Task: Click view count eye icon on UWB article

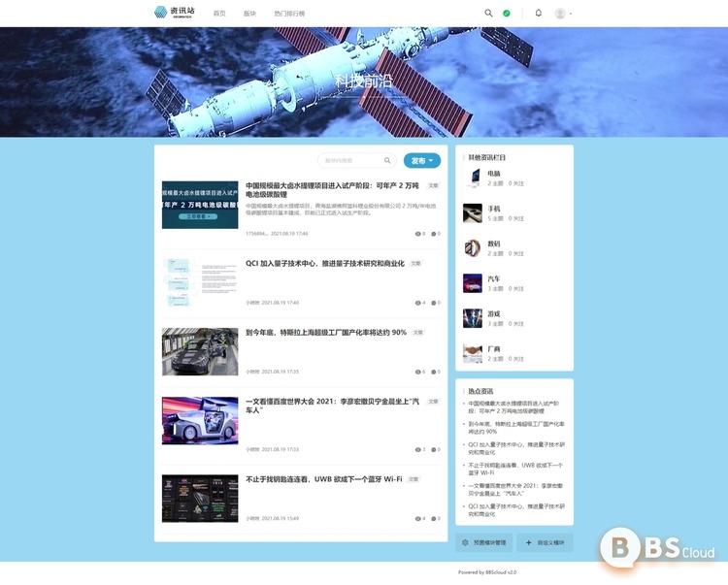Action: [417, 519]
